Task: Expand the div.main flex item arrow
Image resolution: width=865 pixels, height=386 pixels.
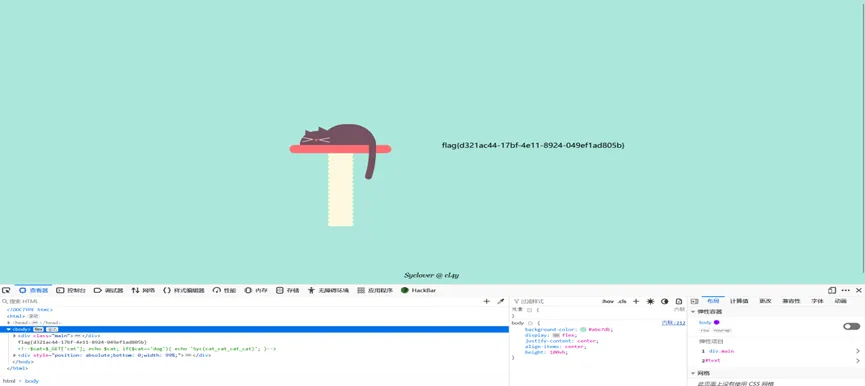Action: pyautogui.click(x=858, y=351)
